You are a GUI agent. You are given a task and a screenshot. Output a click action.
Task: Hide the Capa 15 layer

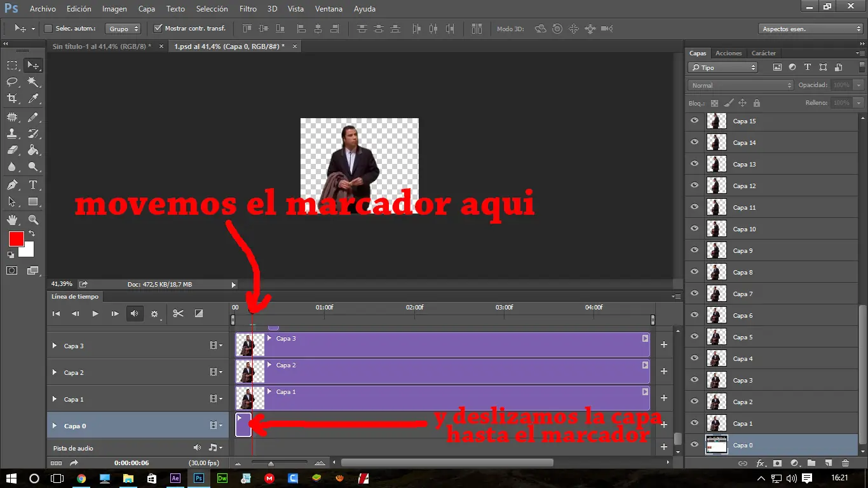point(695,121)
